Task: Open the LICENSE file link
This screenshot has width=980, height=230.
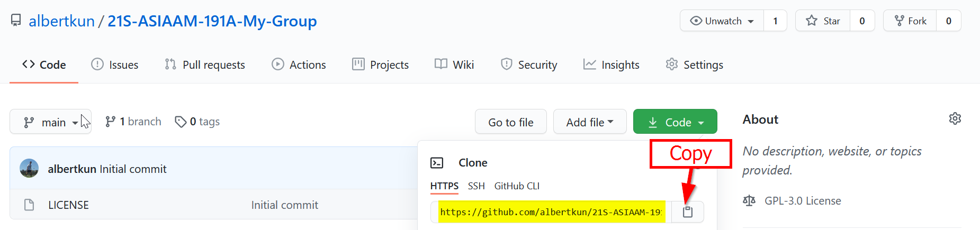Action: [68, 205]
